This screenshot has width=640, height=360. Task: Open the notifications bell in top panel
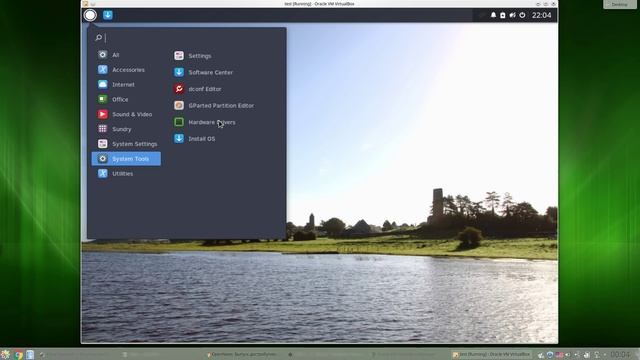(x=493, y=15)
